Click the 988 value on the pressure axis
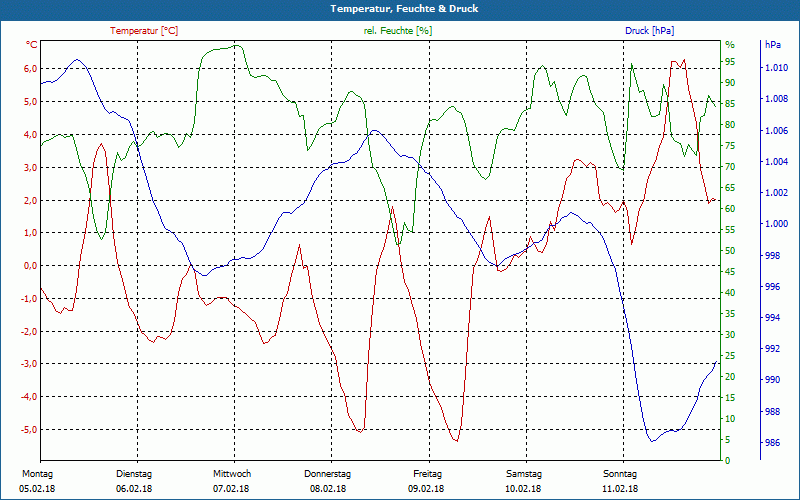The image size is (800, 500). (x=772, y=412)
